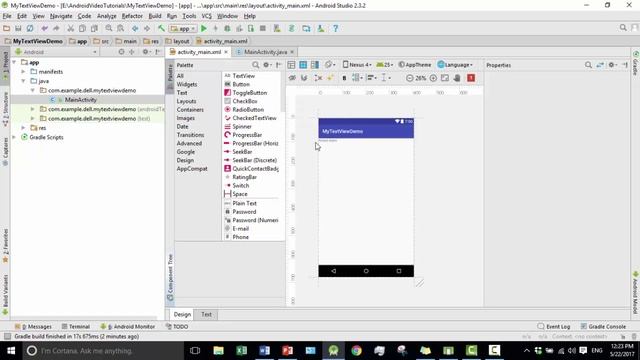Image resolution: width=640 pixels, height=360 pixels.
Task: Open the API 25 version dropdown
Action: tap(385, 65)
